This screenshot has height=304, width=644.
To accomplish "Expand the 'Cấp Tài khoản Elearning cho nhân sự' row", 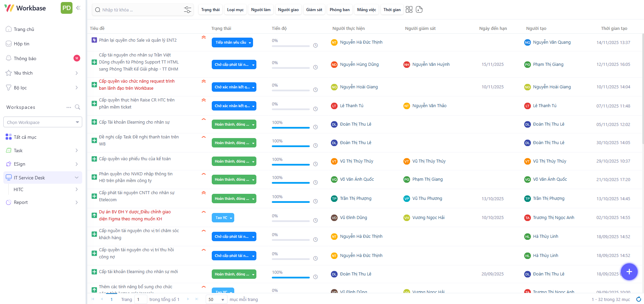I will (94, 122).
